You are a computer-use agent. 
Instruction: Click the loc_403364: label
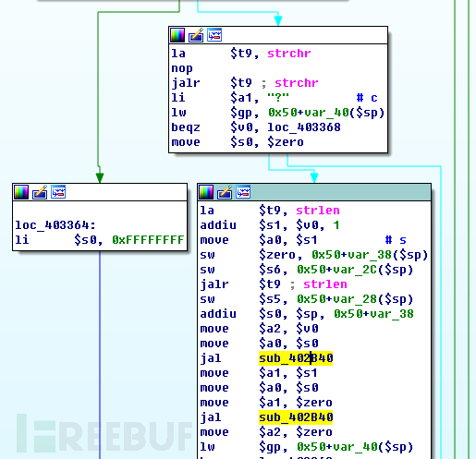click(55, 225)
